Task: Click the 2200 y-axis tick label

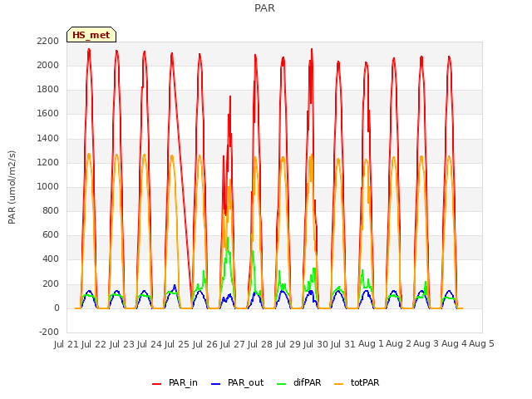Action: tap(48, 41)
